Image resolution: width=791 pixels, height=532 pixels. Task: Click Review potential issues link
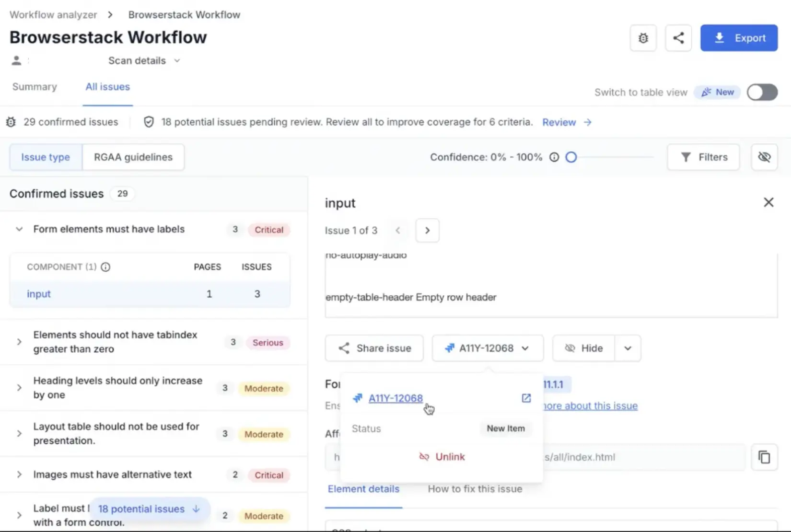click(x=559, y=122)
